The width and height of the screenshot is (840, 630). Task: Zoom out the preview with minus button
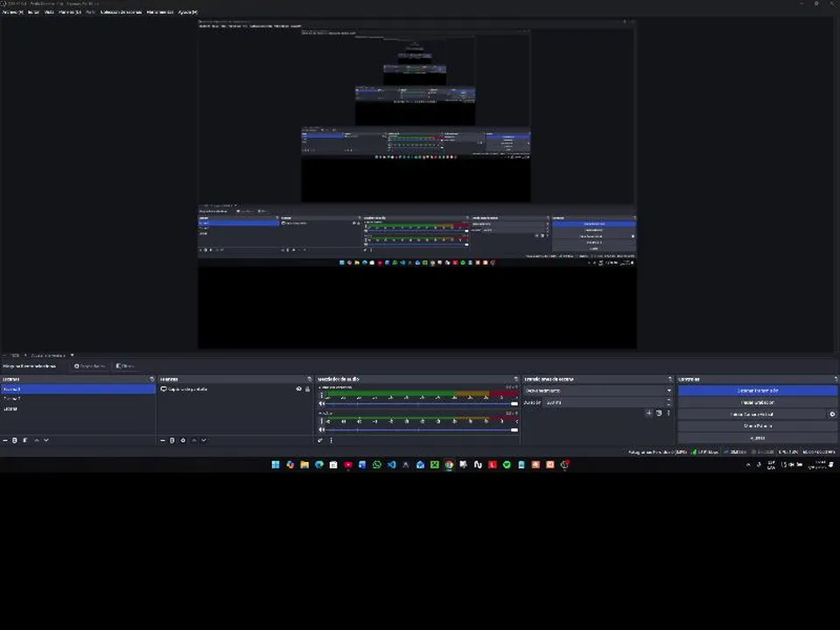5,355
